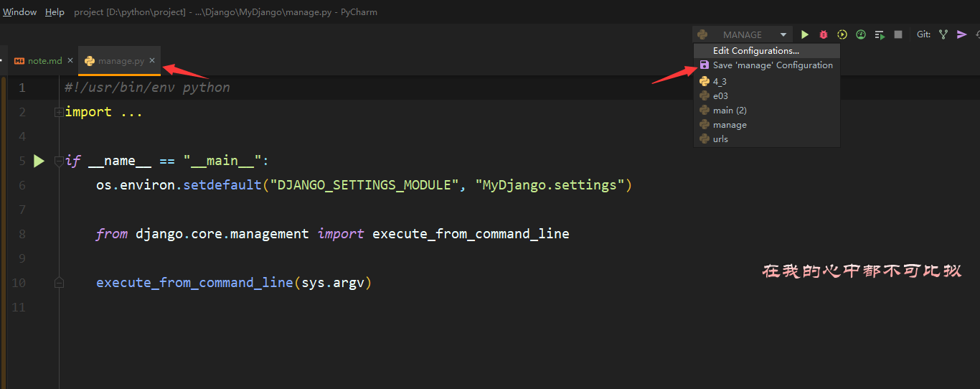The image size is (980, 389).
Task: Select the main (2) run configuration
Action: tap(766, 110)
